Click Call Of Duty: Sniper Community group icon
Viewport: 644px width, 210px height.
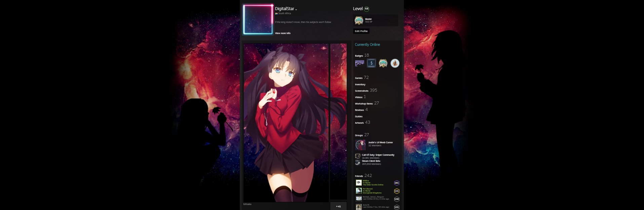(358, 156)
